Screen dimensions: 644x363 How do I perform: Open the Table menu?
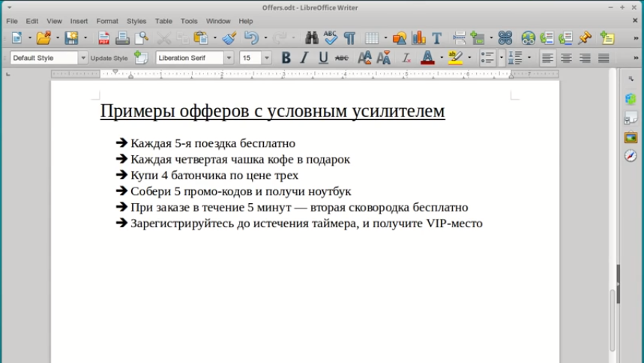point(163,21)
